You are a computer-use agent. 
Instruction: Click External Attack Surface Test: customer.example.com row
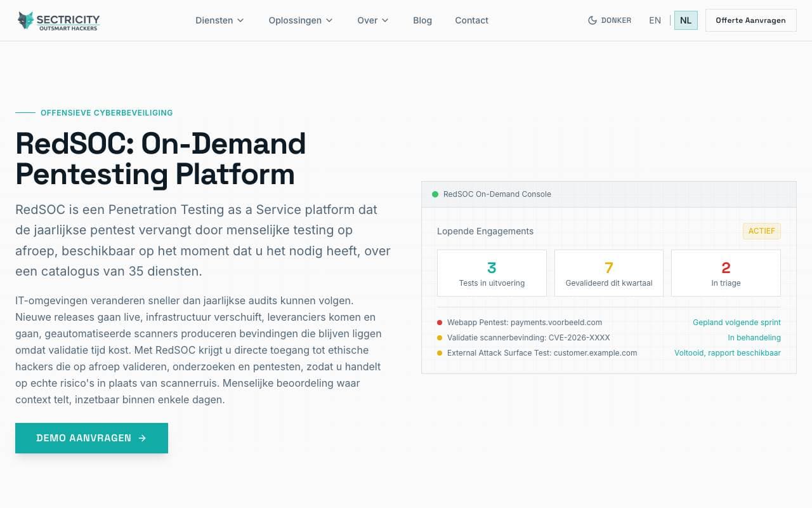tap(609, 353)
